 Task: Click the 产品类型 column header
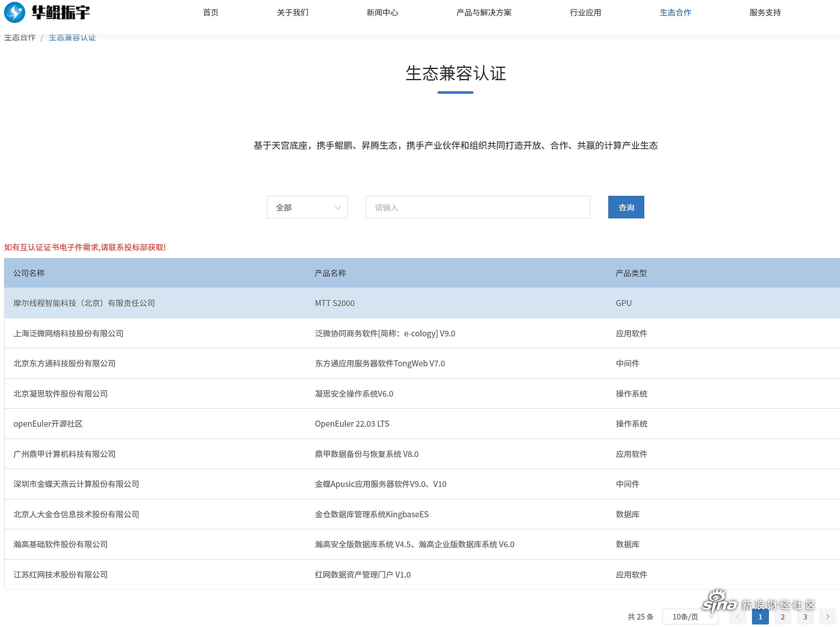pyautogui.click(x=631, y=273)
